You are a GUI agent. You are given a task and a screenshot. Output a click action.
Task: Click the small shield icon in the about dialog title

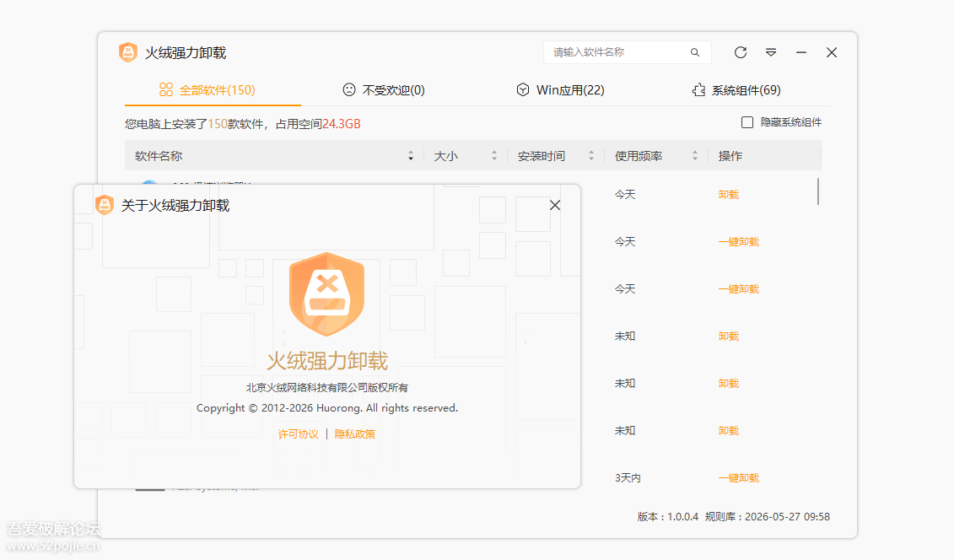pos(105,205)
